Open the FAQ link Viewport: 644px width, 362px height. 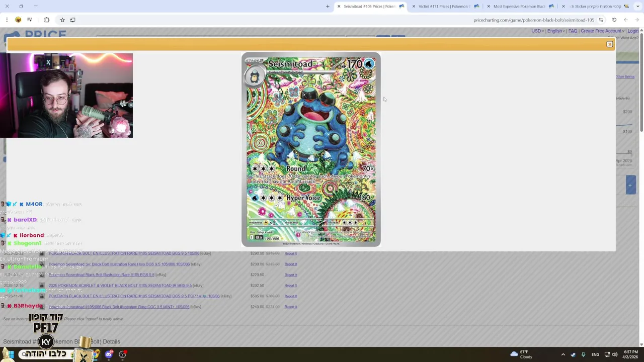click(x=573, y=31)
